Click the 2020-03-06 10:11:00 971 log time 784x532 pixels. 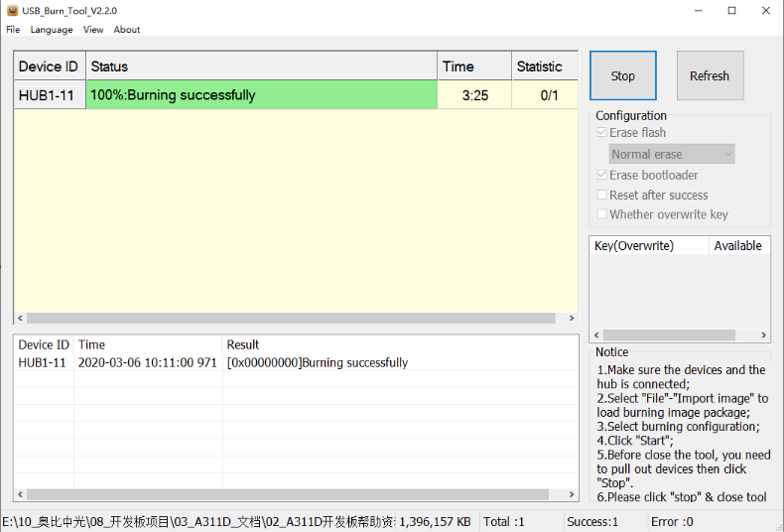(x=148, y=362)
